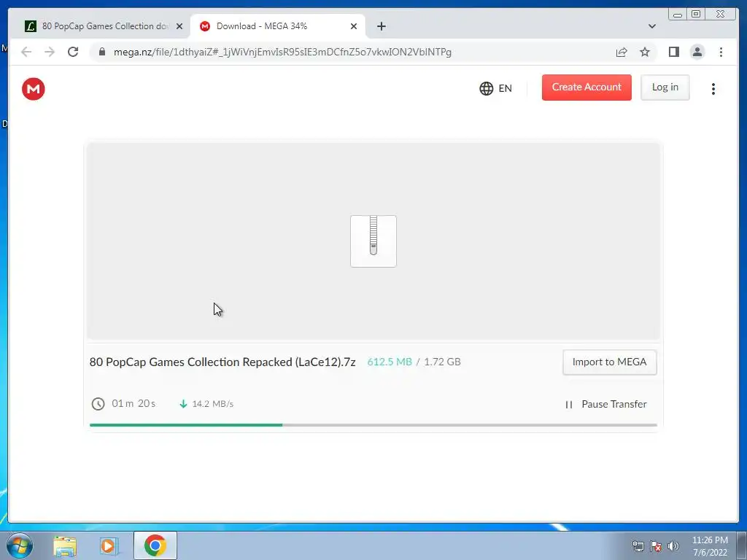Switch to the 80 PopCap Games Collection tab
Image resolution: width=747 pixels, height=560 pixels.
click(x=104, y=26)
